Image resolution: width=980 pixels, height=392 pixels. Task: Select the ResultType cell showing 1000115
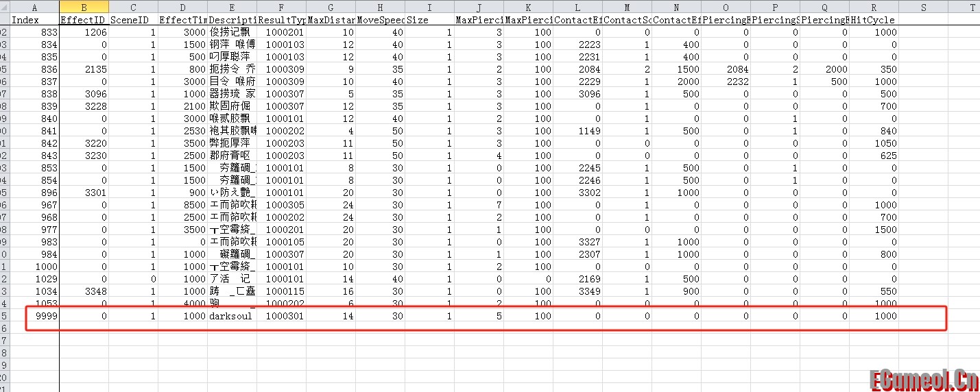coord(281,291)
